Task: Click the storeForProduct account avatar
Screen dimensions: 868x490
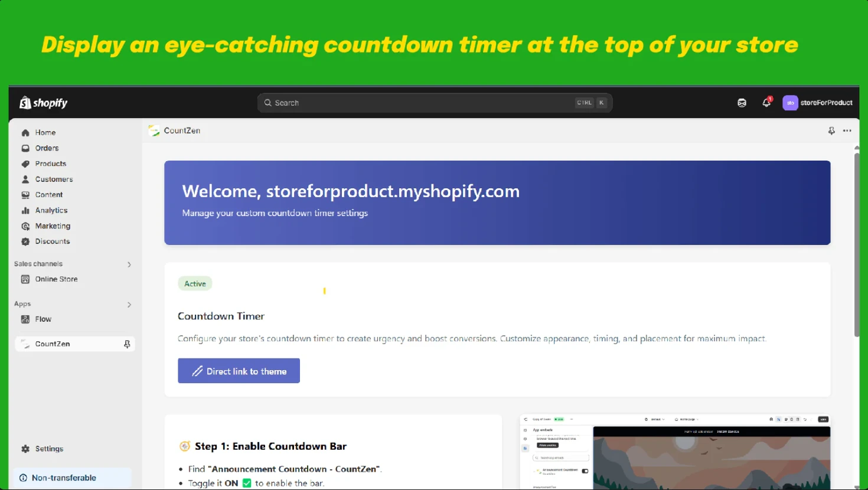Action: pyautogui.click(x=790, y=103)
